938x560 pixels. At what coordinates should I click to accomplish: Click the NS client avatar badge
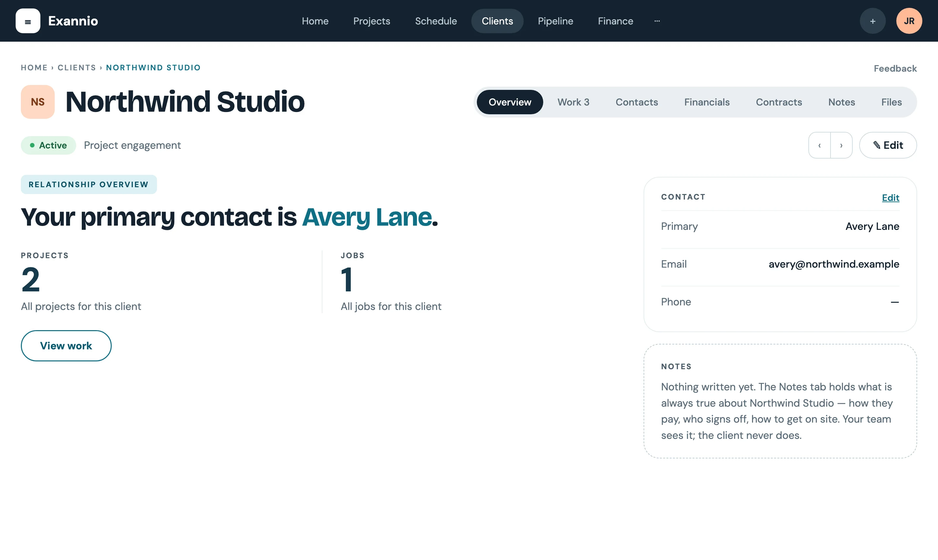[x=38, y=102]
